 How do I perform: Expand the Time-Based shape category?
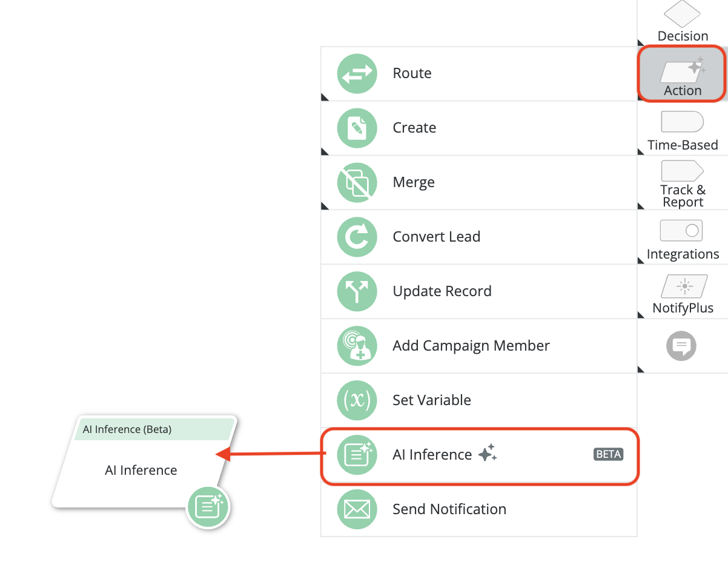pyautogui.click(x=682, y=130)
